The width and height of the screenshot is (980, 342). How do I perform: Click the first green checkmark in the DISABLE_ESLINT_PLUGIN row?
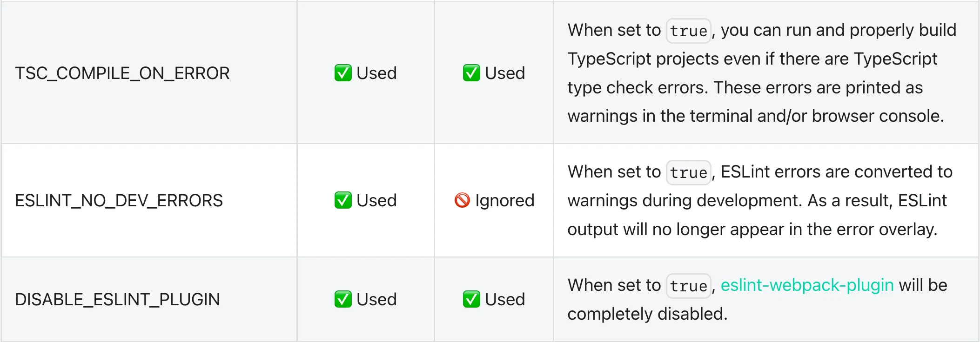click(x=343, y=299)
